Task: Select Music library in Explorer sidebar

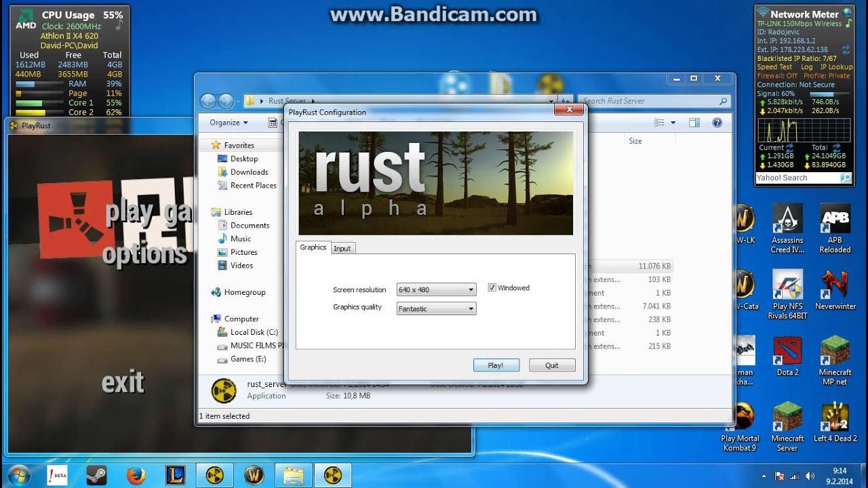Action: [x=240, y=239]
